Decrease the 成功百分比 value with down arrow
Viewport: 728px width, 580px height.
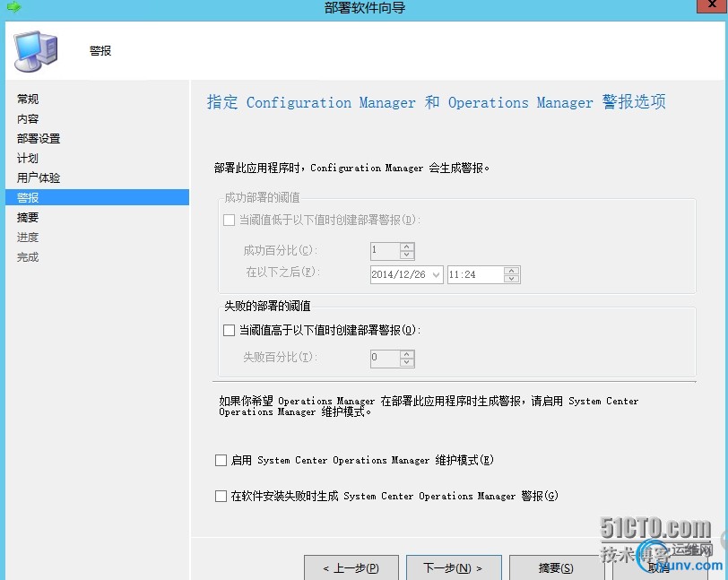click(x=407, y=255)
